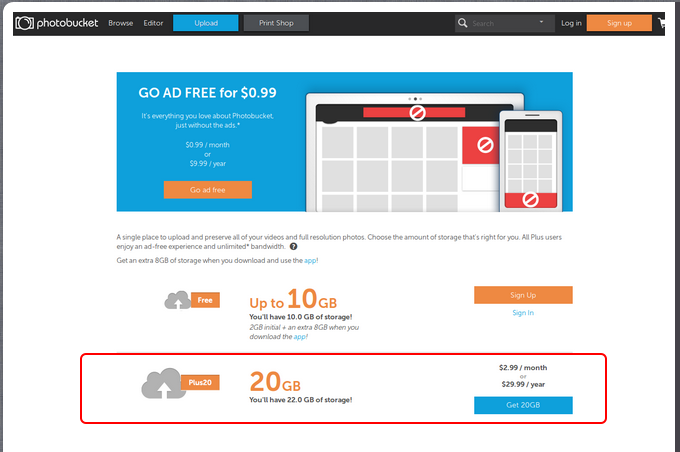Image resolution: width=680 pixels, height=452 pixels.
Task: Open the Browse menu
Action: pyautogui.click(x=121, y=23)
